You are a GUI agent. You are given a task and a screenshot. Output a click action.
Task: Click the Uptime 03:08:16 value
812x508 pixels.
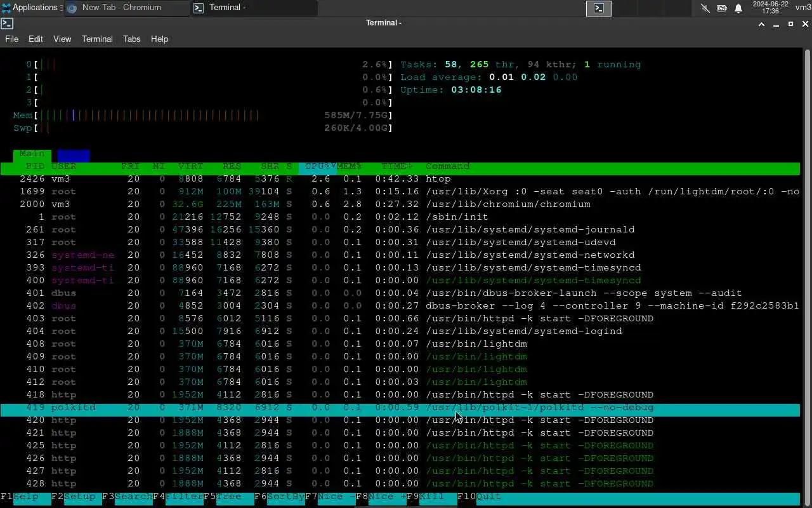pyautogui.click(x=476, y=90)
